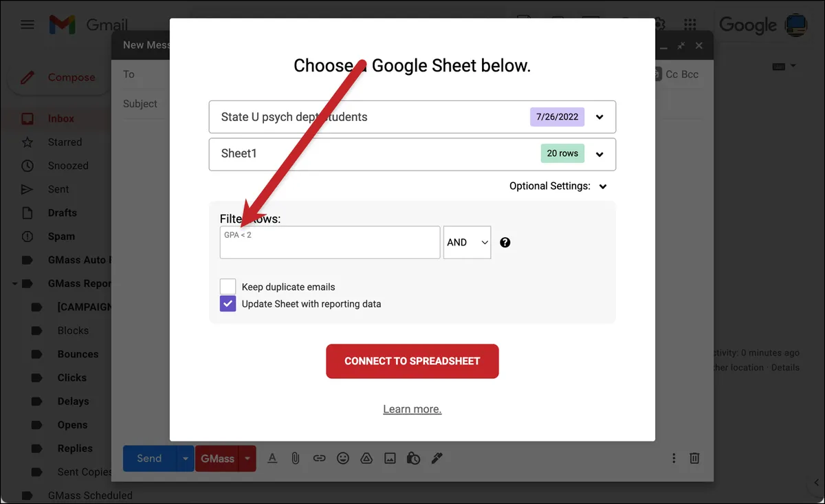The width and height of the screenshot is (825, 504).
Task: Collapse the Optional Settings chevron
Action: click(603, 186)
